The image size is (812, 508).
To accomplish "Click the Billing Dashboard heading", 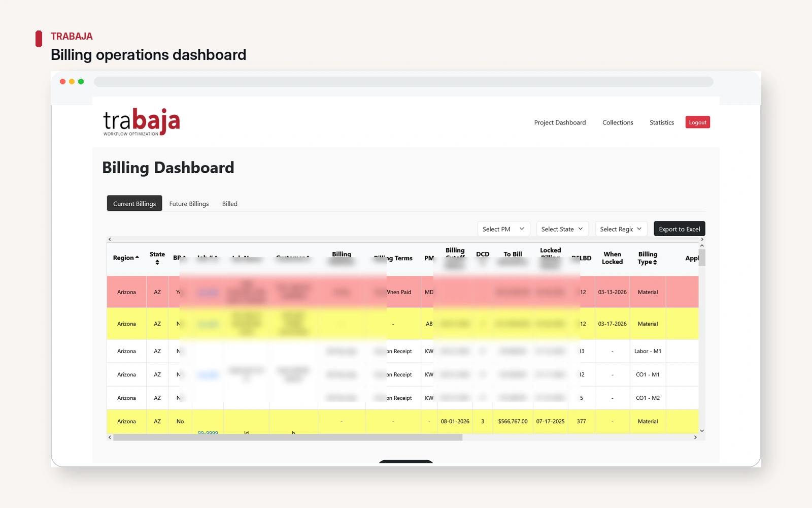I will coord(168,168).
